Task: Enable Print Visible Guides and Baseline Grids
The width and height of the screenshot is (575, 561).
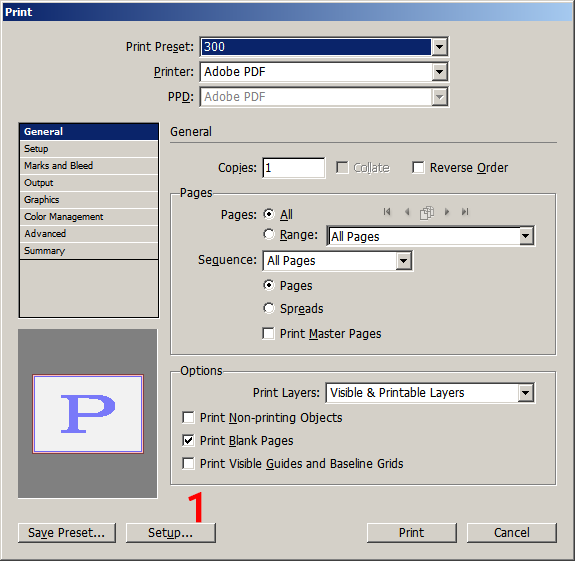Action: (188, 463)
